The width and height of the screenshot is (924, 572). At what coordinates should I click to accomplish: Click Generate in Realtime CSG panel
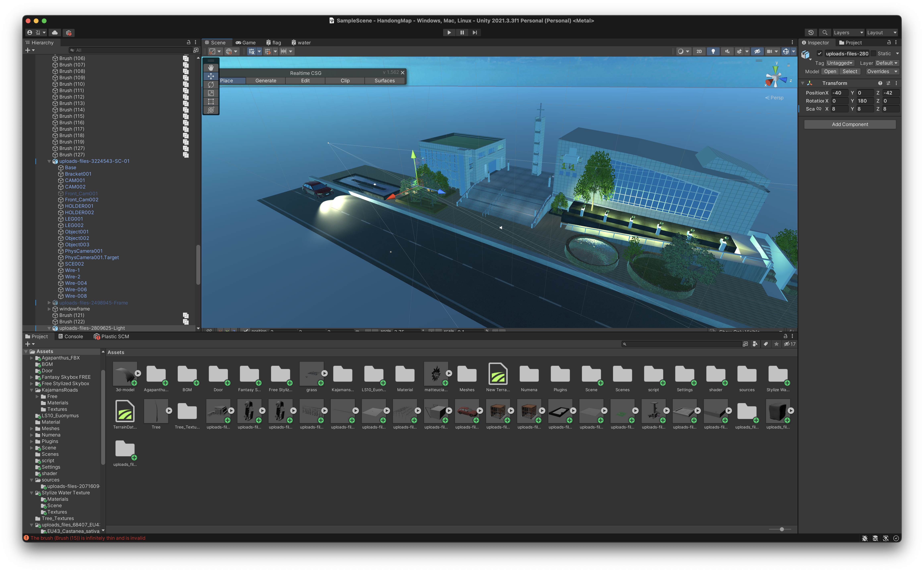266,80
